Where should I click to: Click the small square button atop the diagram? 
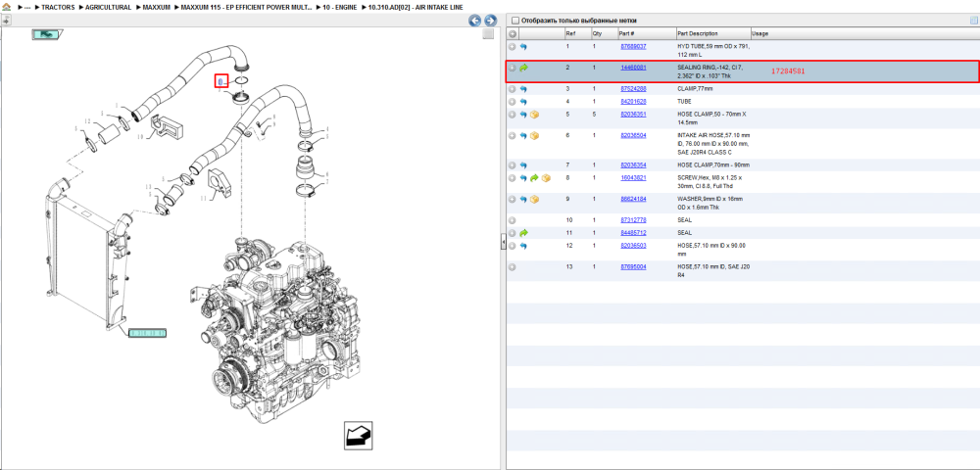pyautogui.click(x=489, y=34)
